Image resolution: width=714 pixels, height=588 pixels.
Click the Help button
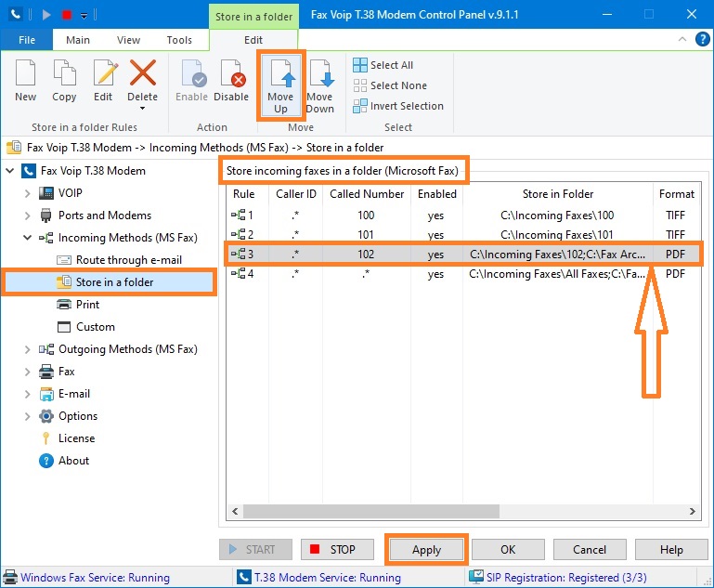671,550
